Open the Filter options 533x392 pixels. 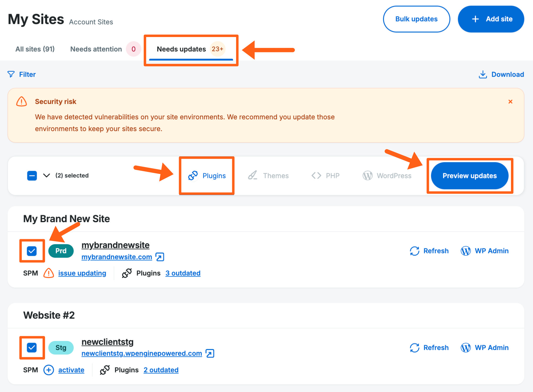pos(27,74)
